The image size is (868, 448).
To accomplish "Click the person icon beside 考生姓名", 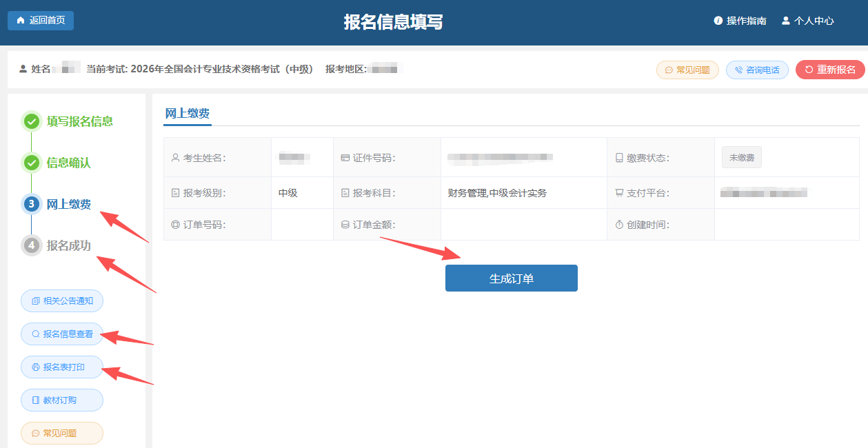I will point(175,158).
